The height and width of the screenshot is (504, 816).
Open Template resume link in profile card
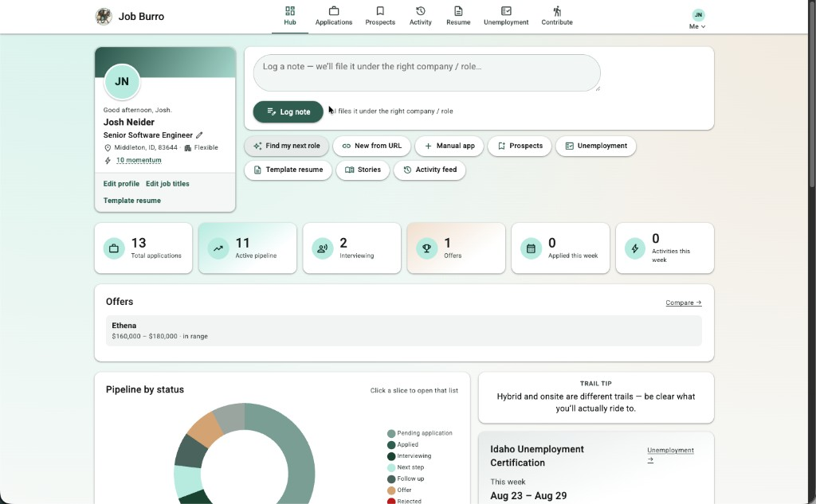click(132, 201)
